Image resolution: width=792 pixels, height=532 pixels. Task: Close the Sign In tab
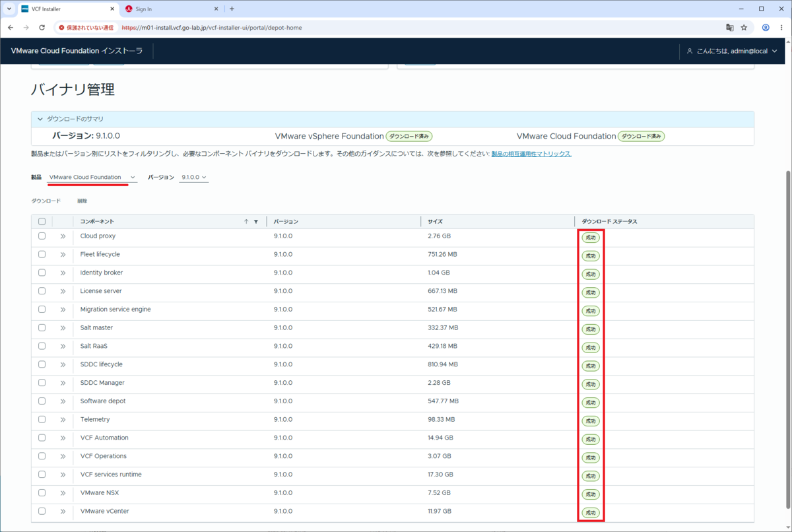(216, 9)
